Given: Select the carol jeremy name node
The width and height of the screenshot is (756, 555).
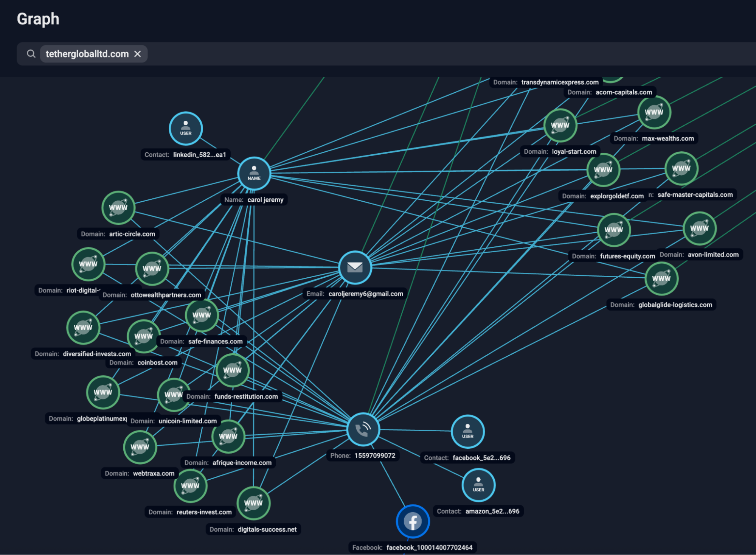Looking at the screenshot, I should point(254,173).
